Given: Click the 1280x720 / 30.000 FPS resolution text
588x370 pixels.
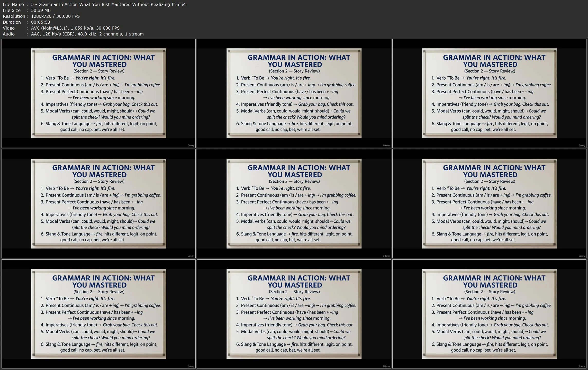Looking at the screenshot, I should click(x=55, y=16).
